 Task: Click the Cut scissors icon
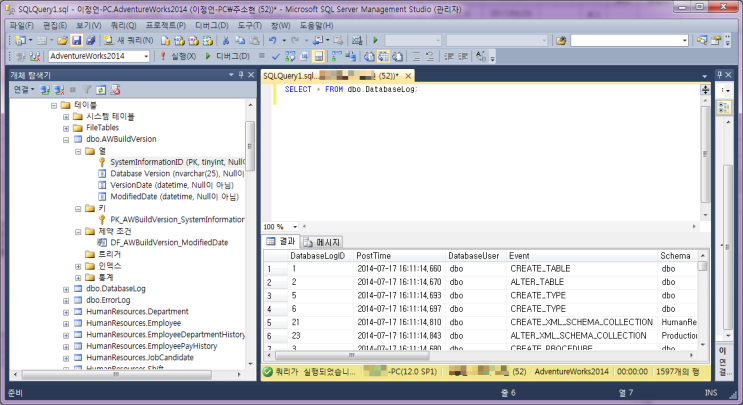pos(226,41)
